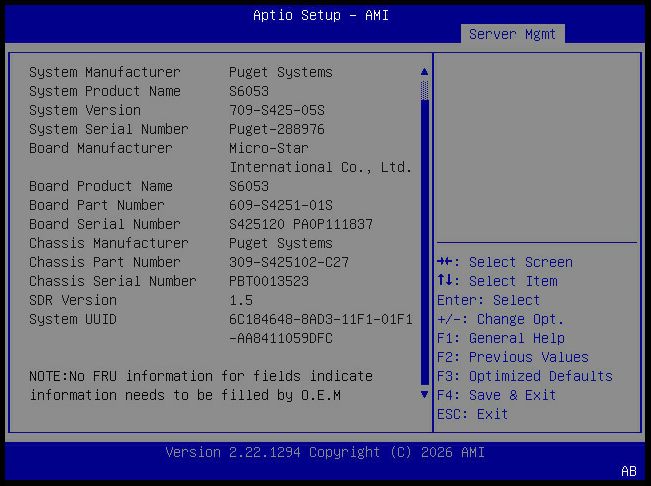Image resolution: width=651 pixels, height=486 pixels.
Task: Click the scrollbar thumb near top
Action: pyautogui.click(x=424, y=90)
